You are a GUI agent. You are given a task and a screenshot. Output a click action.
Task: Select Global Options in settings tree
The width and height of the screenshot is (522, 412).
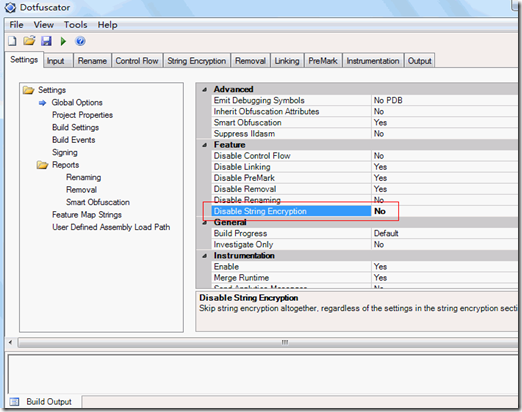(x=77, y=103)
